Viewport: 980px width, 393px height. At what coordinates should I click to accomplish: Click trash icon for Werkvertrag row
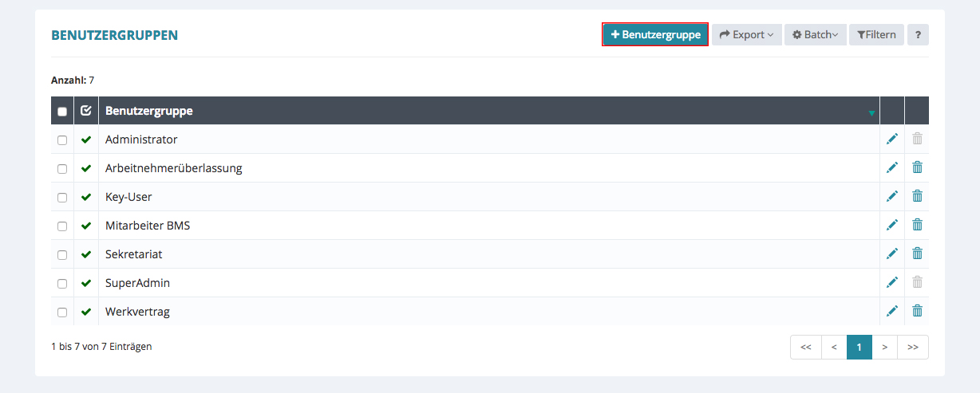point(917,311)
